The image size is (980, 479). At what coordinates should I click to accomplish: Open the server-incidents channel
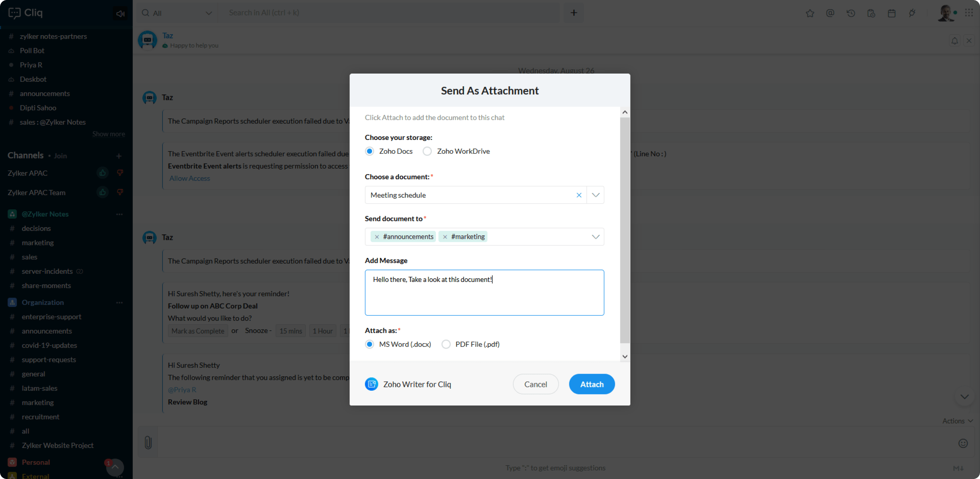(x=47, y=271)
